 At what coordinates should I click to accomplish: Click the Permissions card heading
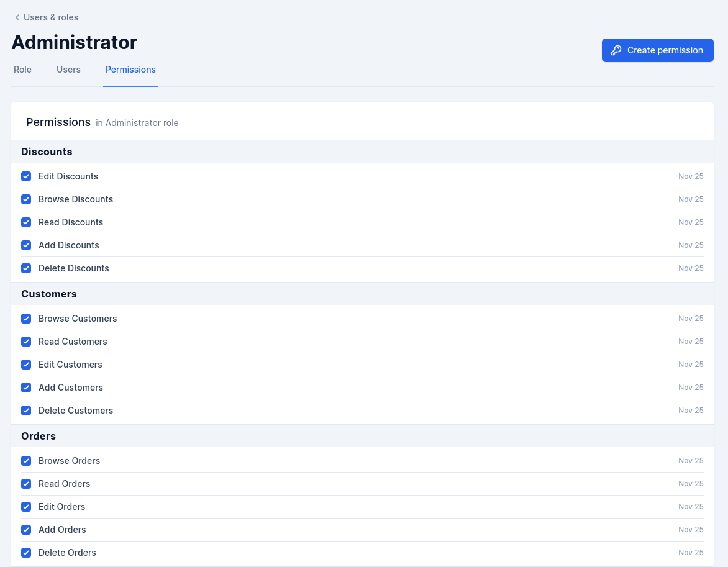click(58, 122)
